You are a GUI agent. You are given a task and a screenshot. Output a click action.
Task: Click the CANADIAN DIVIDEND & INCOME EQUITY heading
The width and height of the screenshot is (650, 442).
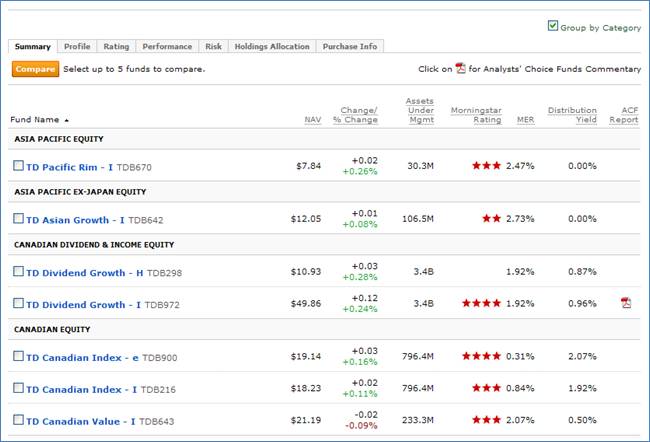click(94, 245)
